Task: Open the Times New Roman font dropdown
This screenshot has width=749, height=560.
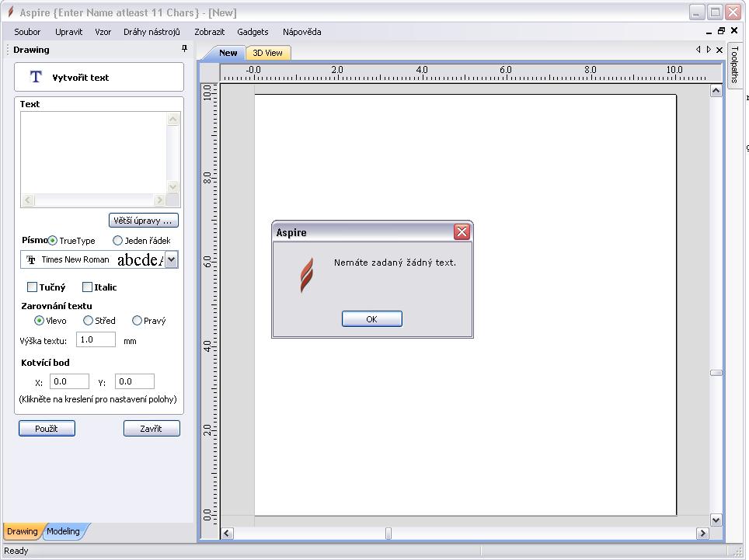Action: coord(171,259)
